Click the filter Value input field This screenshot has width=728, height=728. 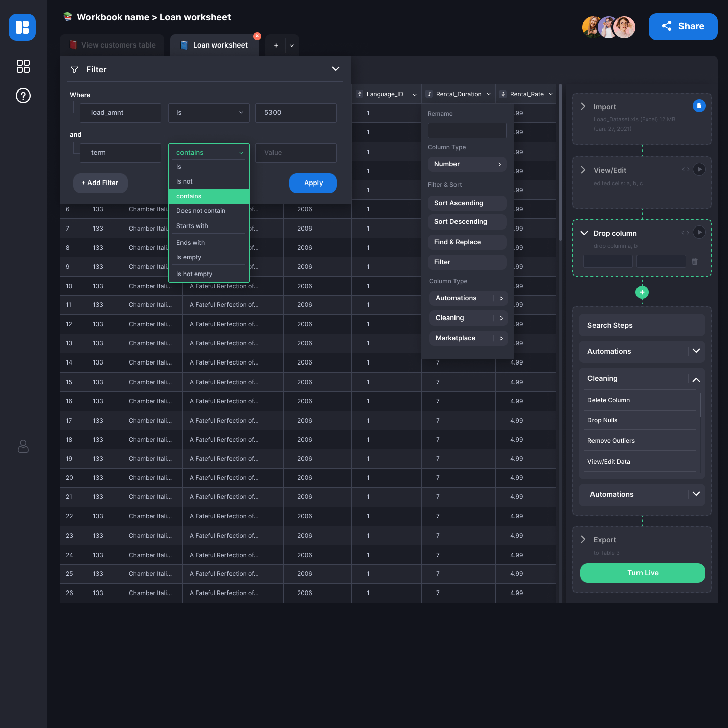point(295,153)
